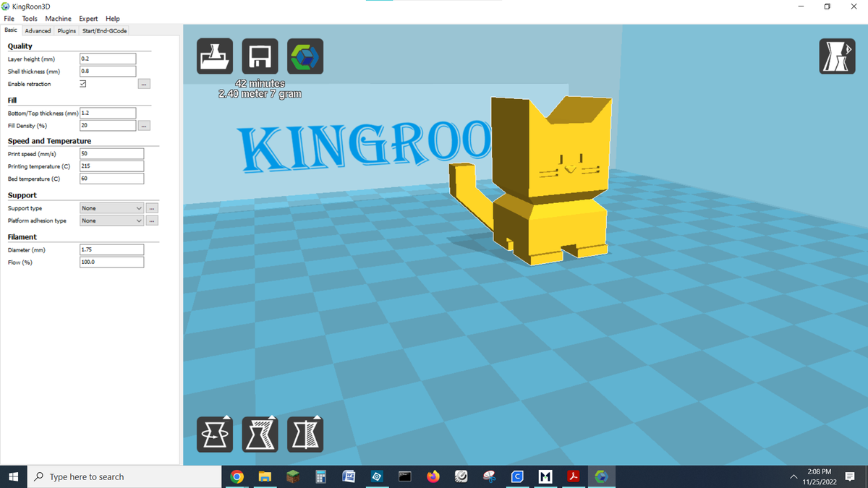
Task: Open the Expert menu
Action: pyautogui.click(x=88, y=18)
